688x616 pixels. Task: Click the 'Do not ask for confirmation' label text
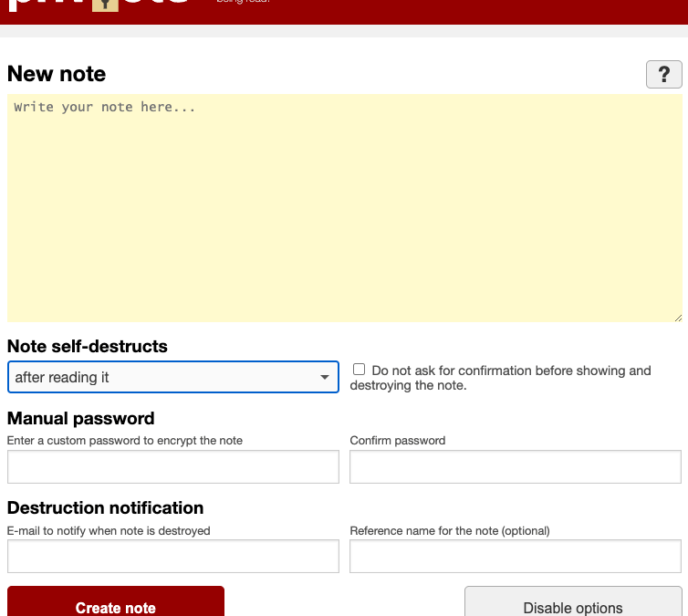[511, 371]
